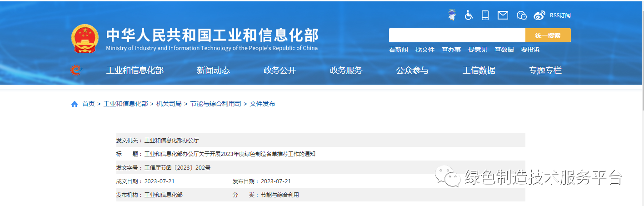
Task: Open the Weibo icon in header
Action: tap(539, 15)
